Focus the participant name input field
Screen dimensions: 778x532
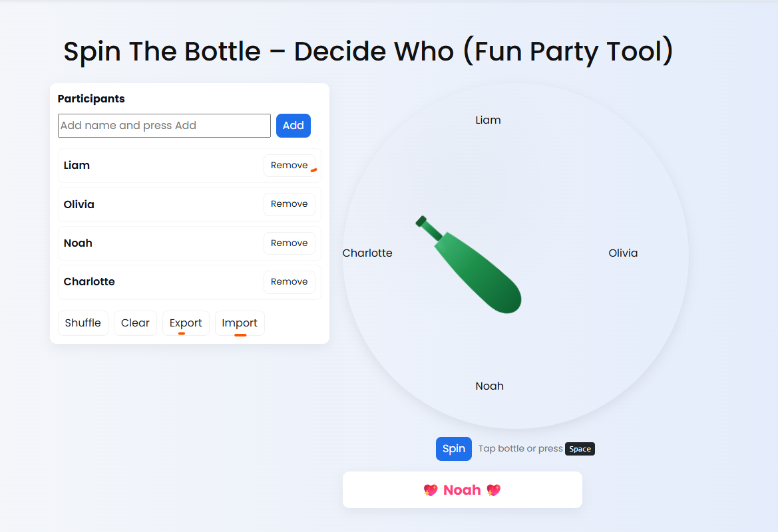164,126
